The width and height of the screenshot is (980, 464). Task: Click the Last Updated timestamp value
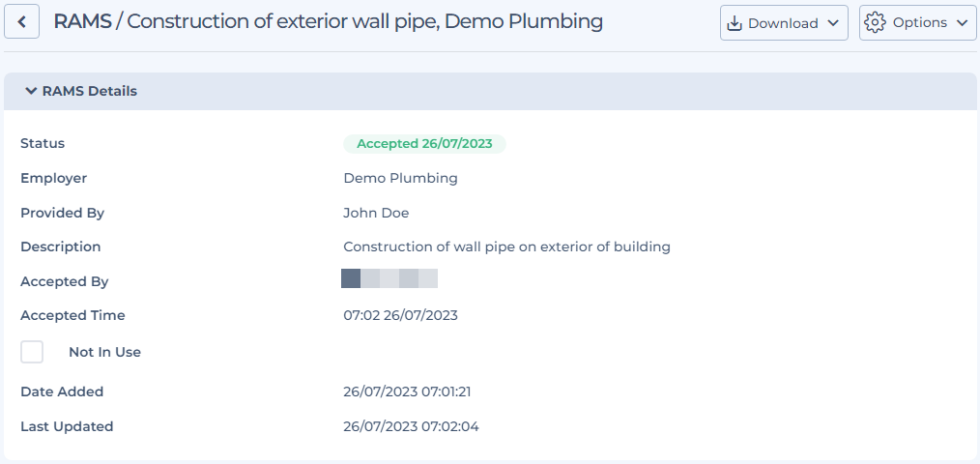(412, 426)
